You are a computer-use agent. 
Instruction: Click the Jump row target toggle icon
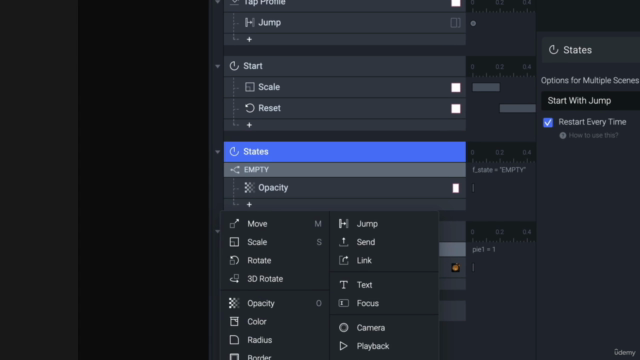pos(456,23)
